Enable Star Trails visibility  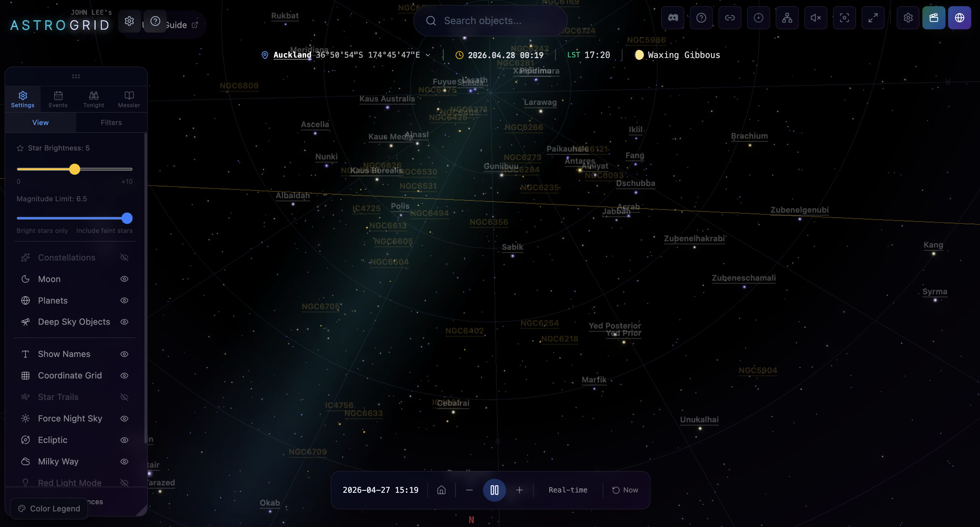(x=124, y=397)
